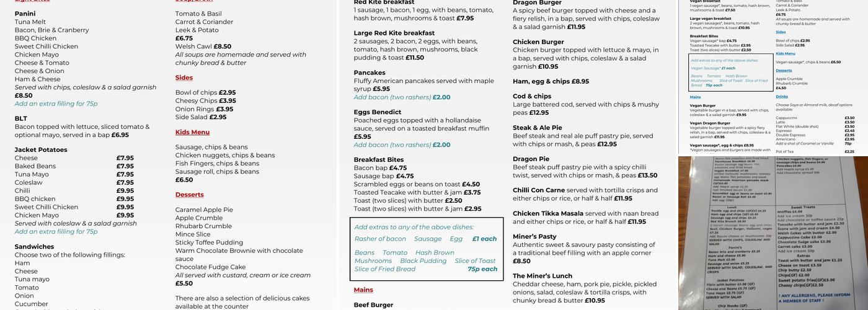
Task: Select the Eggs Benedict heading
Action: (x=378, y=112)
